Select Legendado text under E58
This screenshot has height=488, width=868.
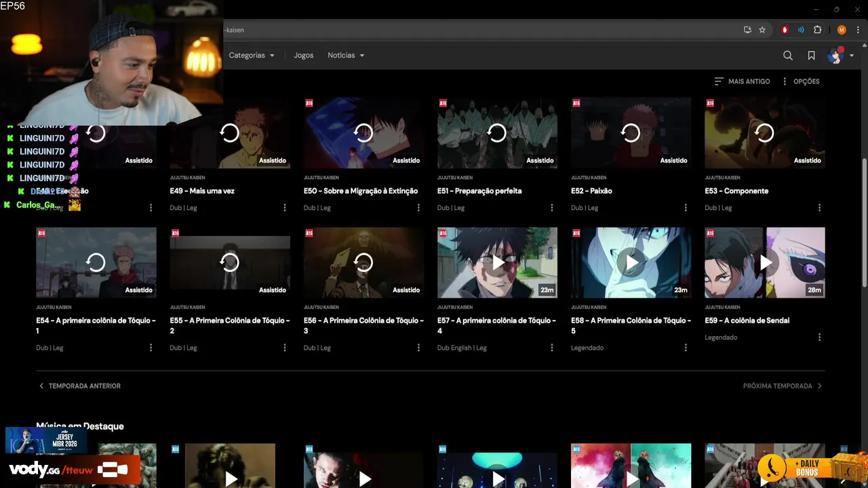tap(587, 348)
